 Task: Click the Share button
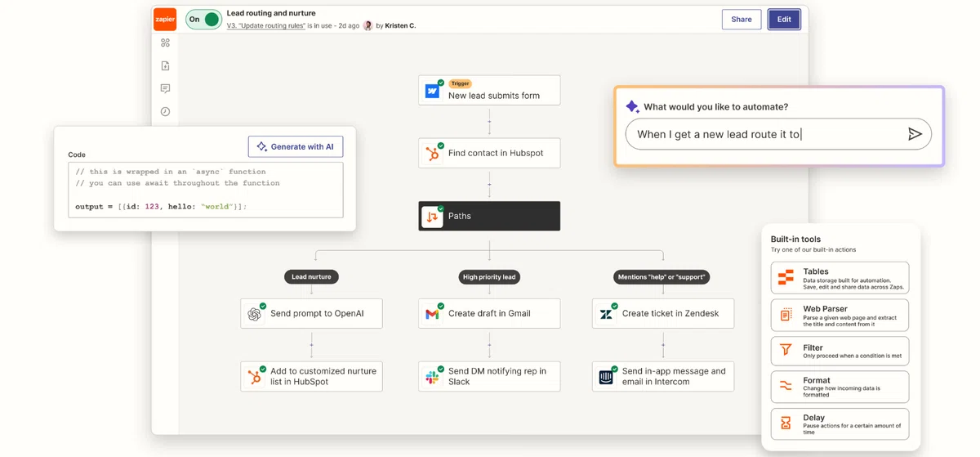tap(742, 20)
